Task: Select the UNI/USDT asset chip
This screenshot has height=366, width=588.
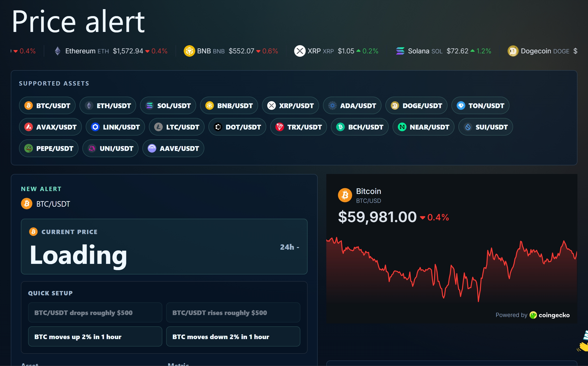Action: (110, 148)
